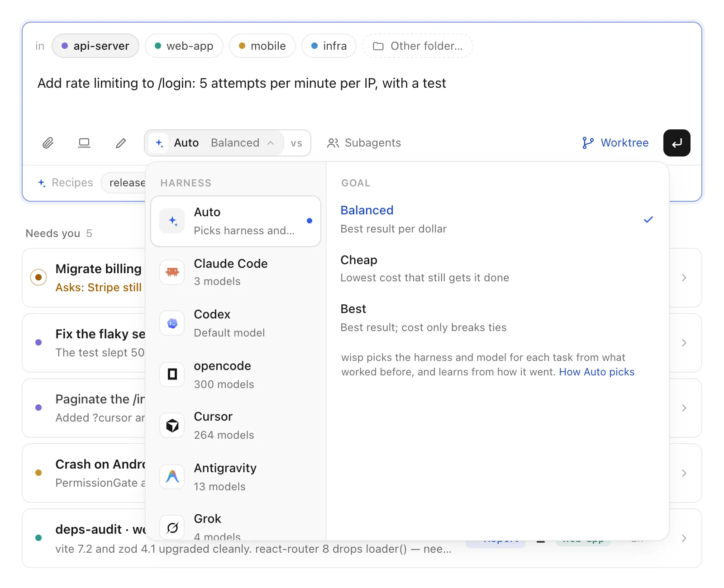This screenshot has width=724, height=588.
Task: Click the laptop device icon
Action: point(84,143)
